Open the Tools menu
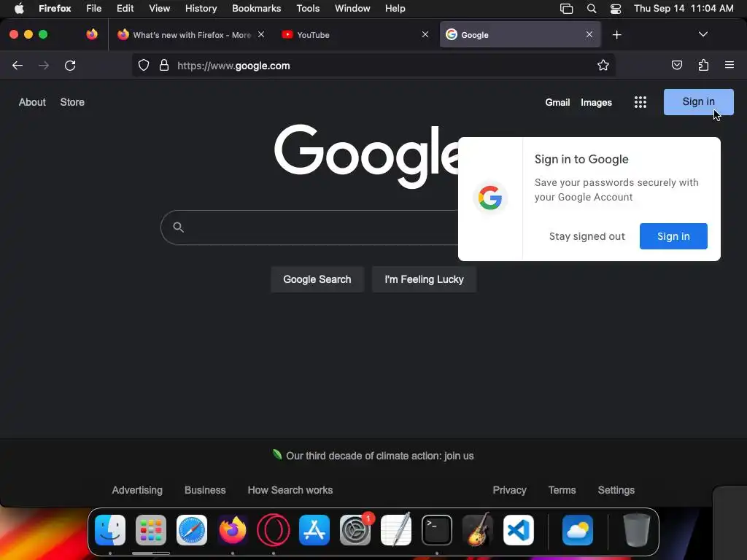Viewport: 747px width, 560px height. (308, 9)
